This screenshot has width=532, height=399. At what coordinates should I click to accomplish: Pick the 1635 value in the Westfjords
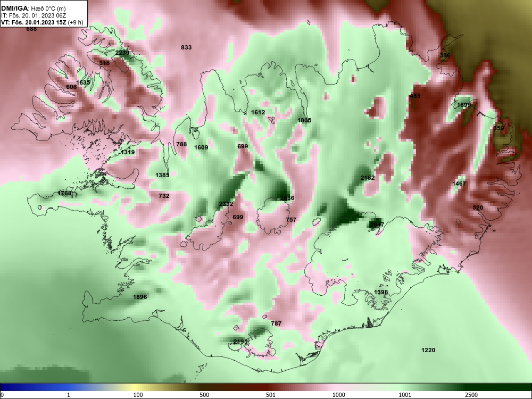83,82
